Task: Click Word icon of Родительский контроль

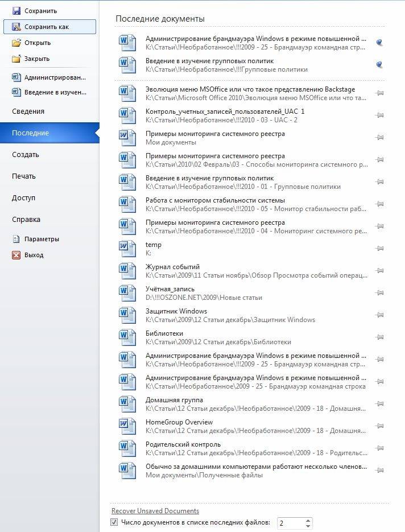Action: [127, 448]
